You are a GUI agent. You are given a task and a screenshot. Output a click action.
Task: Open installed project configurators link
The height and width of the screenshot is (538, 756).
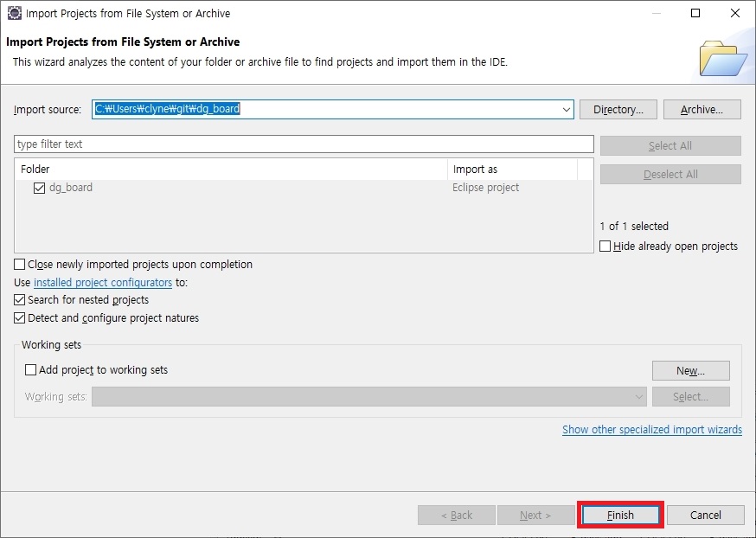103,283
